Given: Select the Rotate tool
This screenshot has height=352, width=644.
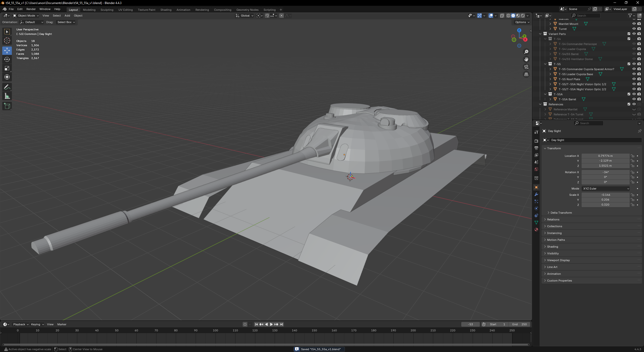Looking at the screenshot, I should [x=7, y=59].
